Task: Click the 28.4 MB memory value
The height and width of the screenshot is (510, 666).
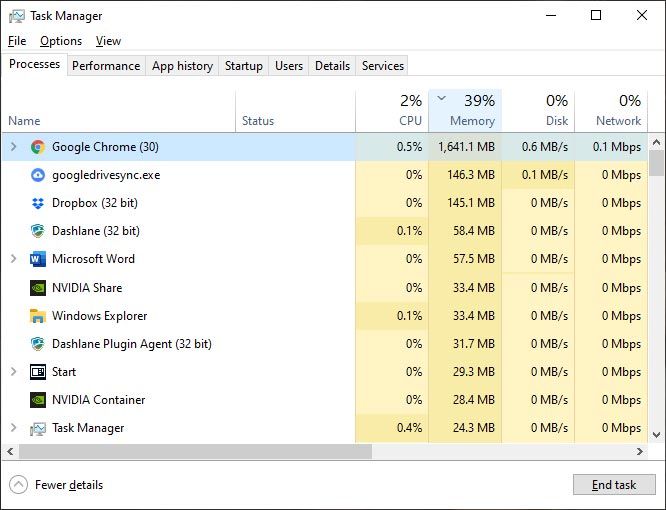Action: [x=474, y=400]
